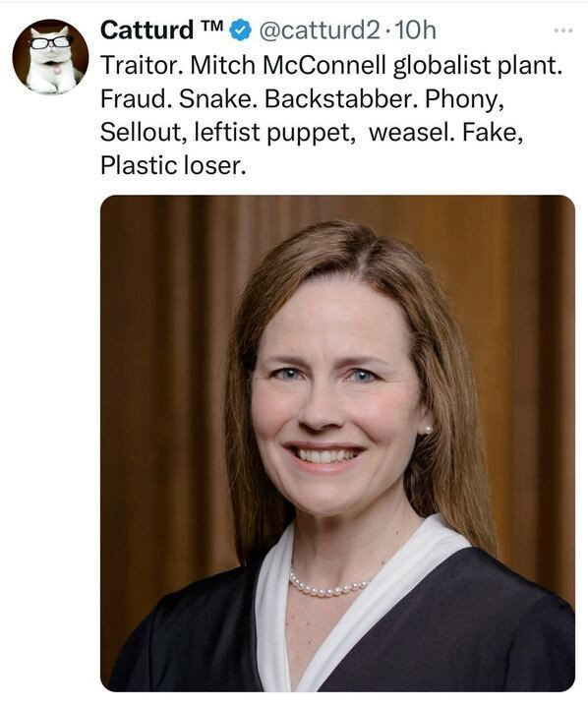This screenshot has width=588, height=708.
Task: Open the Catturd display name profile link
Action: [x=147, y=30]
